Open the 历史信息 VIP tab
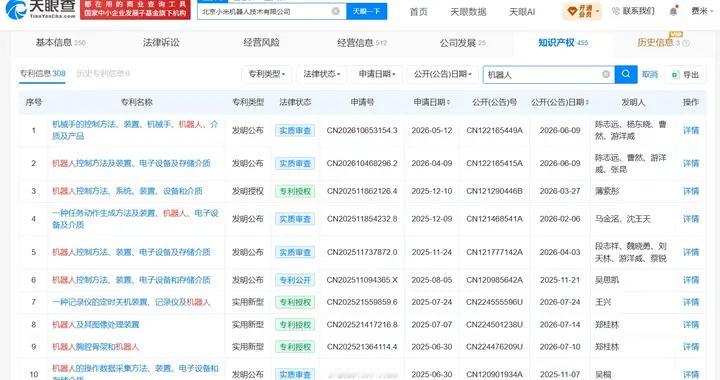 (x=663, y=43)
